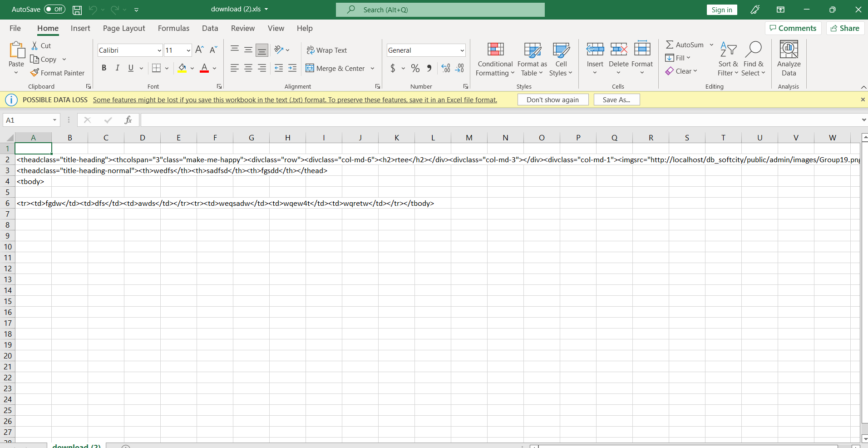Apply bold formatting to selected text
The width and height of the screenshot is (868, 448).
pos(104,68)
